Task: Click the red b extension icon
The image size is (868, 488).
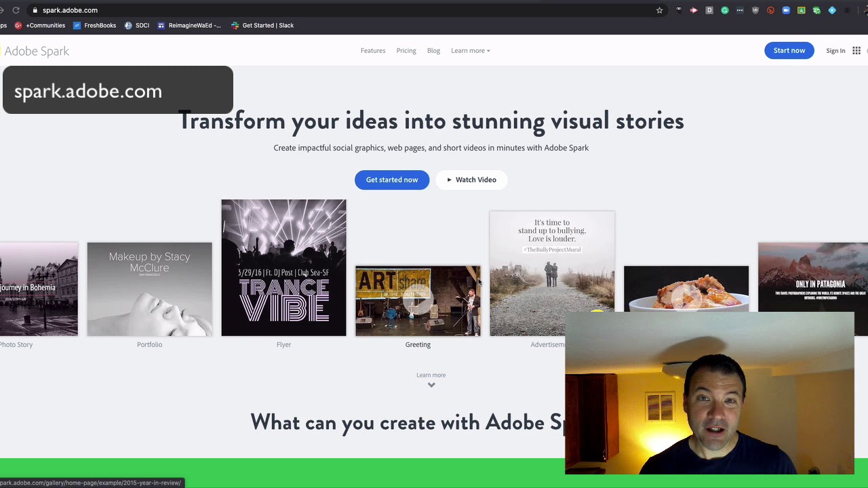Action: (770, 10)
